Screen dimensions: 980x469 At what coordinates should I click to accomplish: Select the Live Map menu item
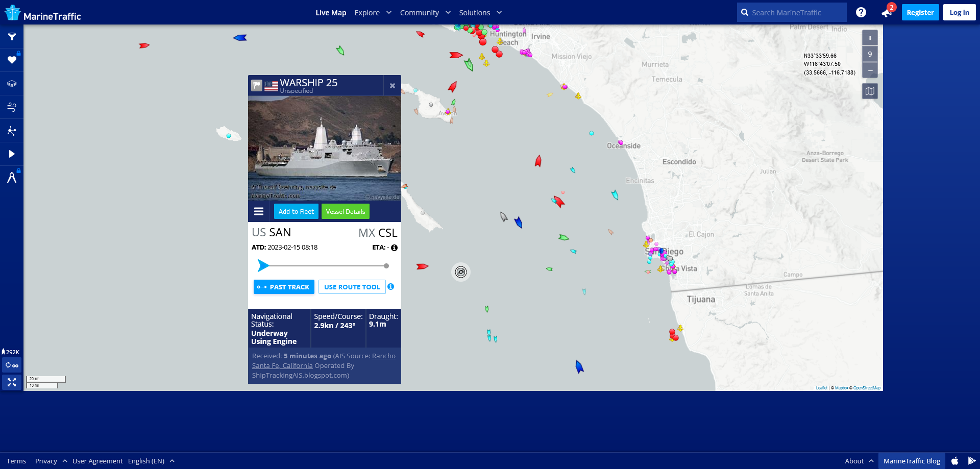click(331, 13)
